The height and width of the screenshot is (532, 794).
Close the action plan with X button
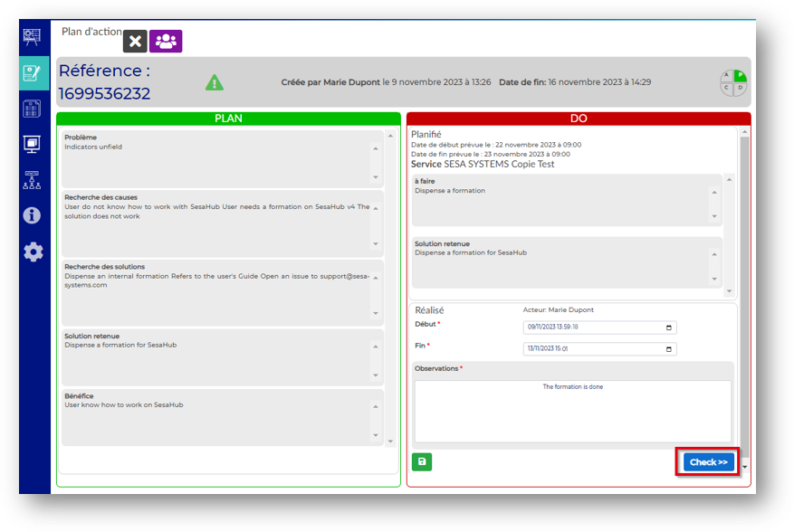pyautogui.click(x=135, y=42)
